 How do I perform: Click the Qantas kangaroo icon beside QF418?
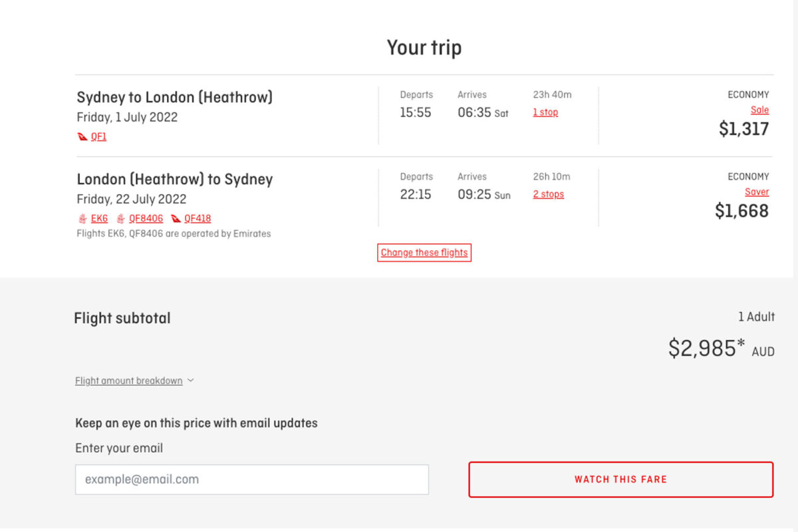click(x=176, y=219)
